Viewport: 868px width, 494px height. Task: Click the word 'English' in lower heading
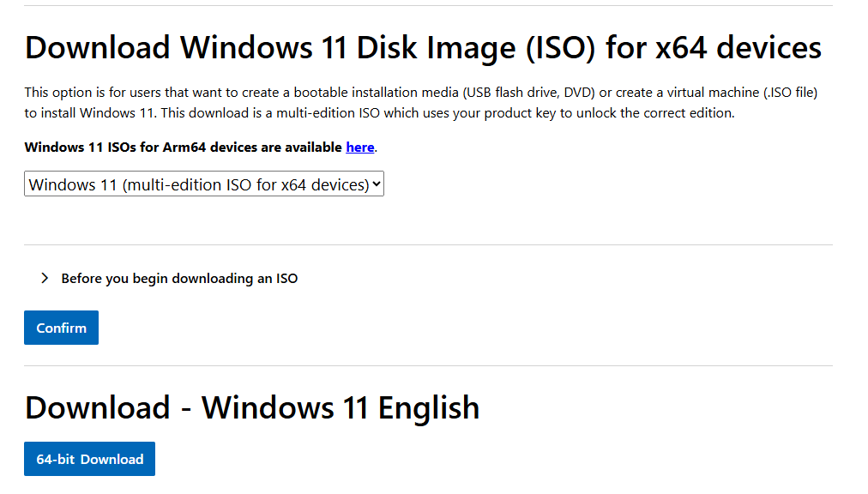click(x=429, y=407)
